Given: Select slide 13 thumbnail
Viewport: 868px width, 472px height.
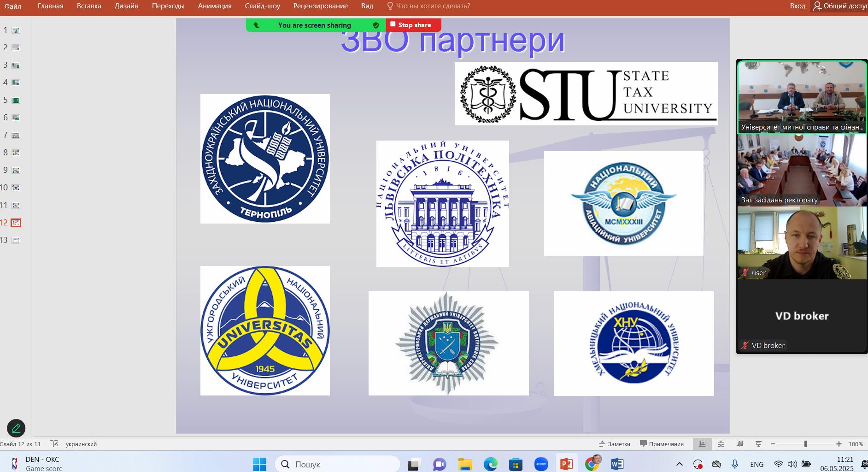Looking at the screenshot, I should 16,241.
